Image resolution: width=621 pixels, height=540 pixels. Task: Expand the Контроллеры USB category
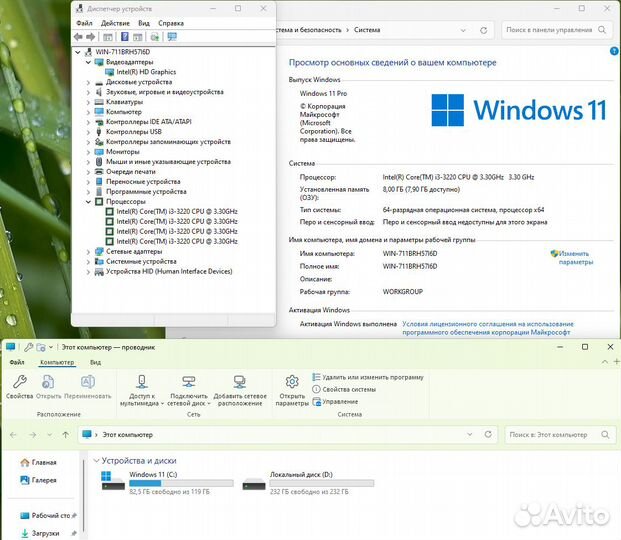pos(88,132)
